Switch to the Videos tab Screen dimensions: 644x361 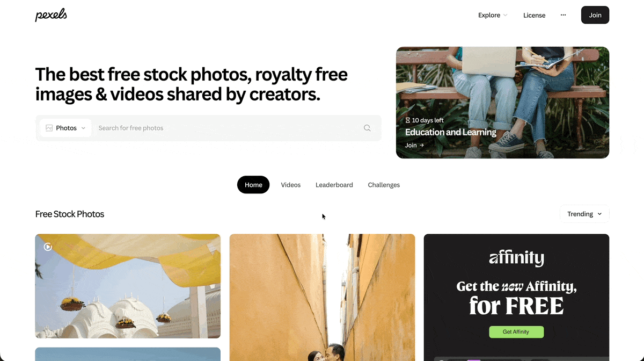tap(291, 185)
